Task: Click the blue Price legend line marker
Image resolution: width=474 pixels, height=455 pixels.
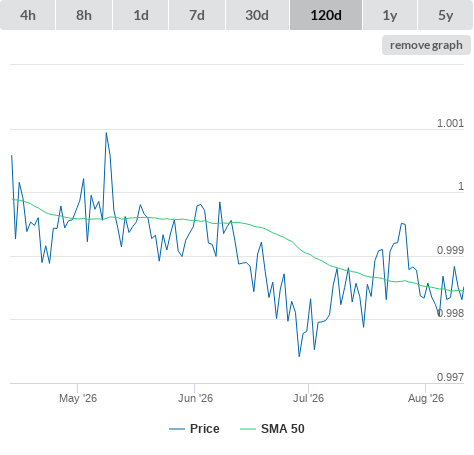Action: coord(177,429)
